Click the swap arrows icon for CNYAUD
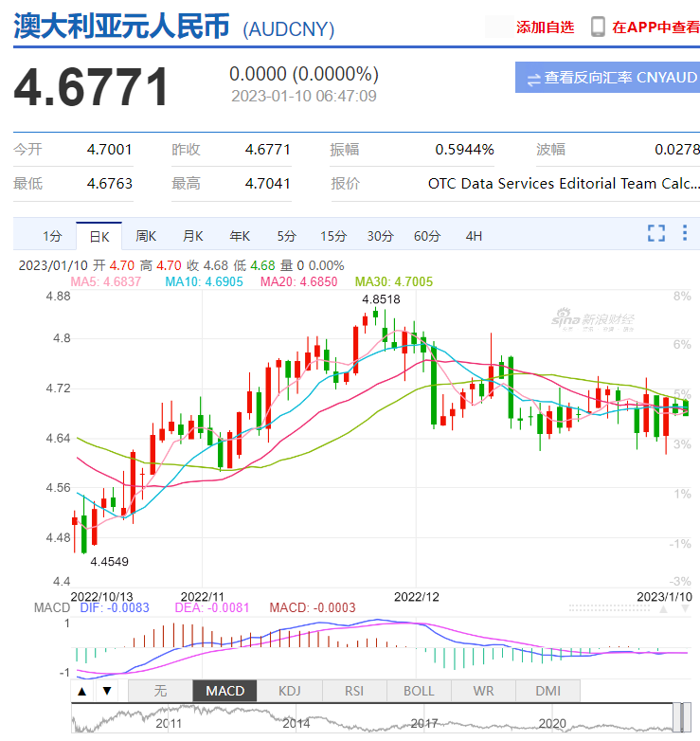700x741 pixels. click(x=533, y=79)
